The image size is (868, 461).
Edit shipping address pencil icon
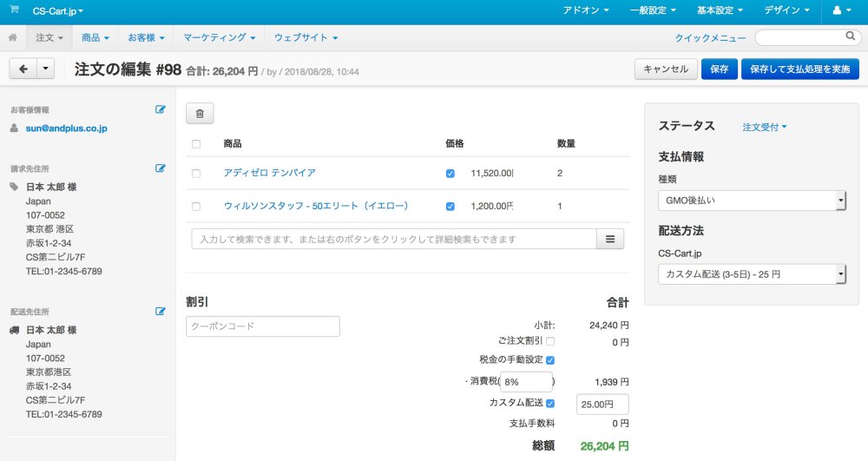coord(160,312)
